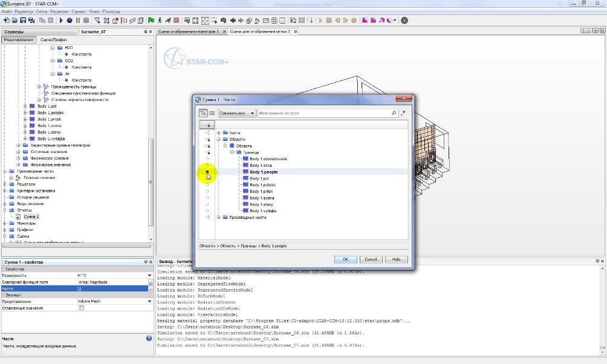
Task: Check the box beside Body 1.pol
Action: click(x=207, y=178)
